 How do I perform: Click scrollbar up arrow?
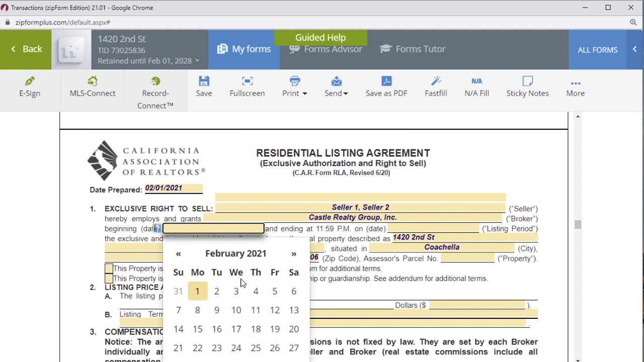[578, 117]
